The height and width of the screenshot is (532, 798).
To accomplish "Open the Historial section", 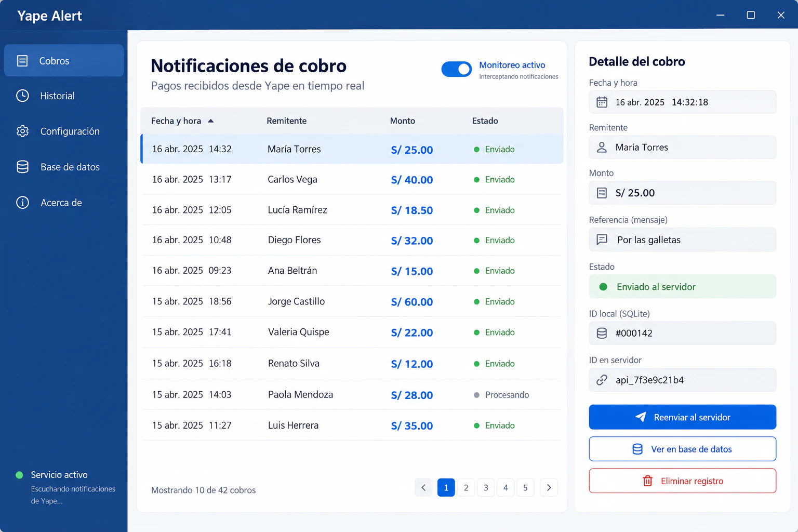I will pyautogui.click(x=64, y=96).
